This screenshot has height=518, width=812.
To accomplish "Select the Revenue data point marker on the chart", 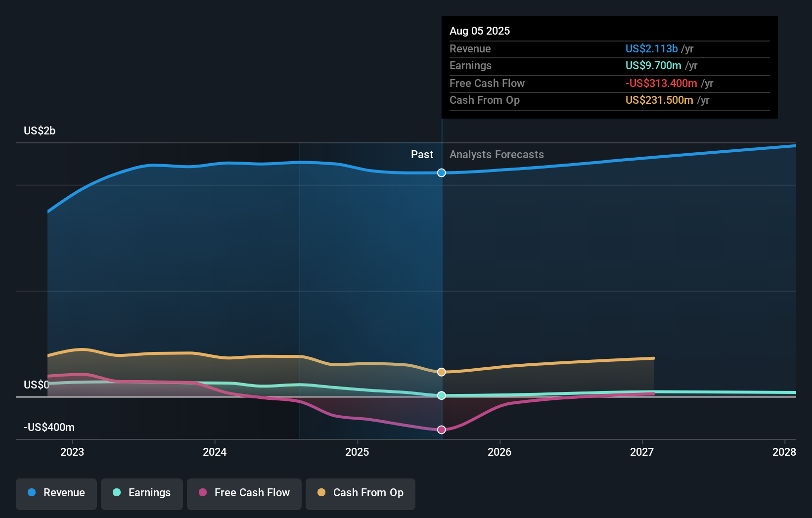I will click(x=441, y=173).
